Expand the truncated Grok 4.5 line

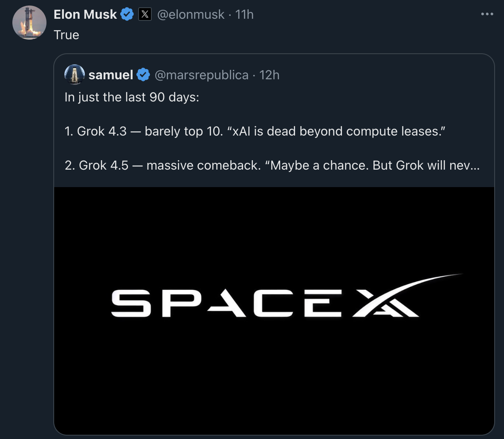click(x=272, y=165)
